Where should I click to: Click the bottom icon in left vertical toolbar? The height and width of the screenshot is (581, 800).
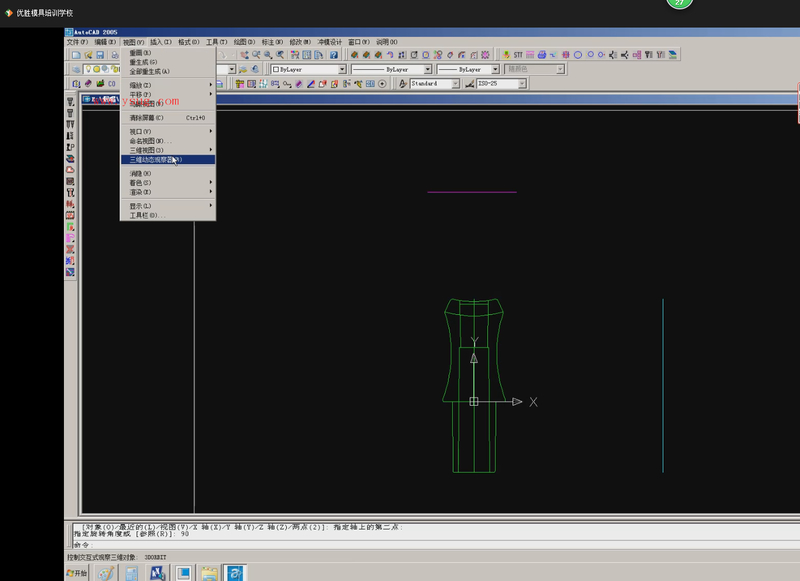tap(70, 272)
